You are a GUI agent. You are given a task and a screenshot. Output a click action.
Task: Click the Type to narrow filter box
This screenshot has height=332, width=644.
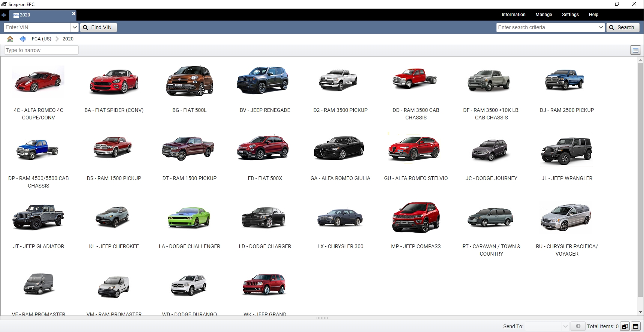click(41, 50)
